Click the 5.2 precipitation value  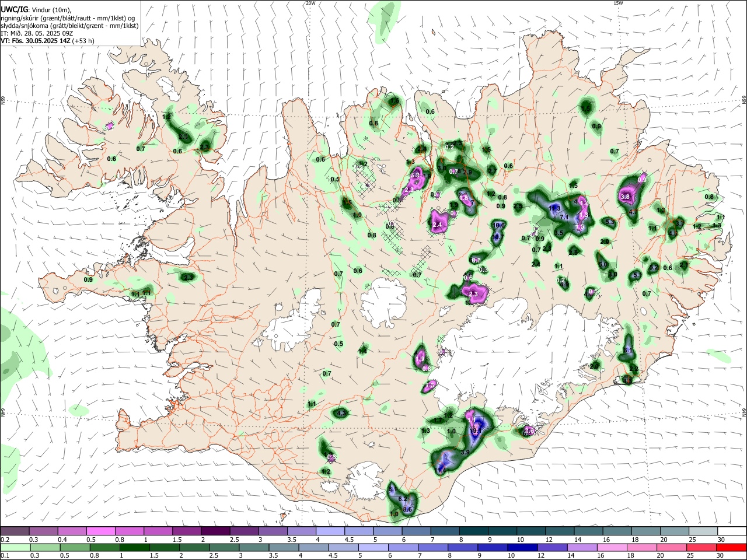click(x=654, y=268)
